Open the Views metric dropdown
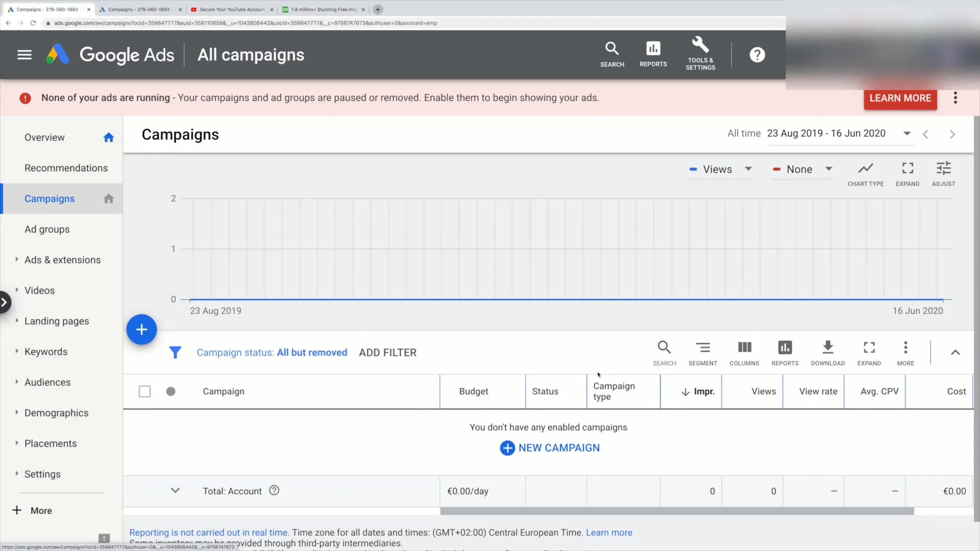 720,169
